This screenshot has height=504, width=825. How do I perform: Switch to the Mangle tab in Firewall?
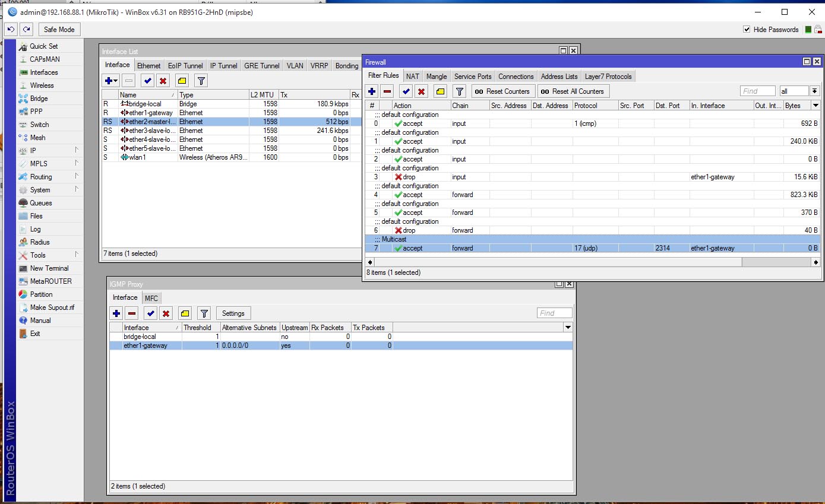click(x=437, y=76)
